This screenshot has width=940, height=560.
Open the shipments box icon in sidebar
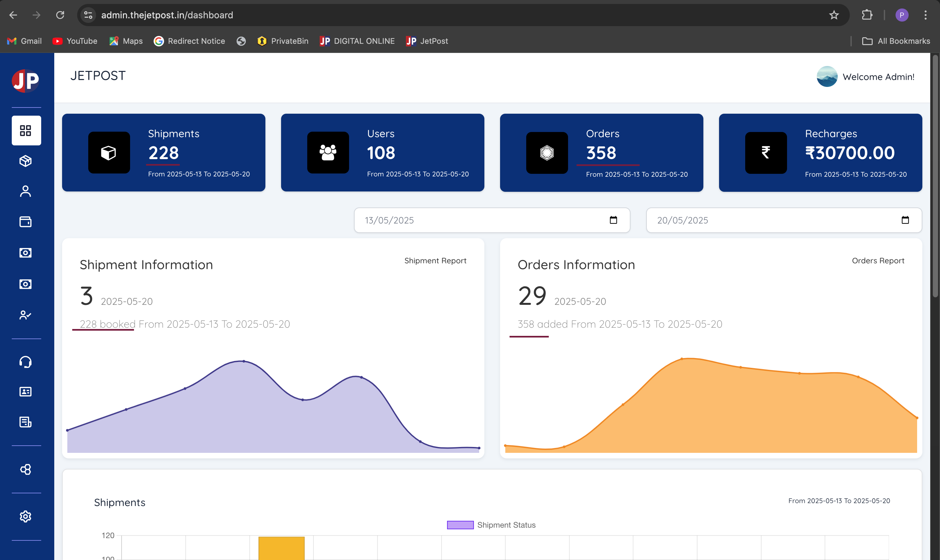click(26, 161)
